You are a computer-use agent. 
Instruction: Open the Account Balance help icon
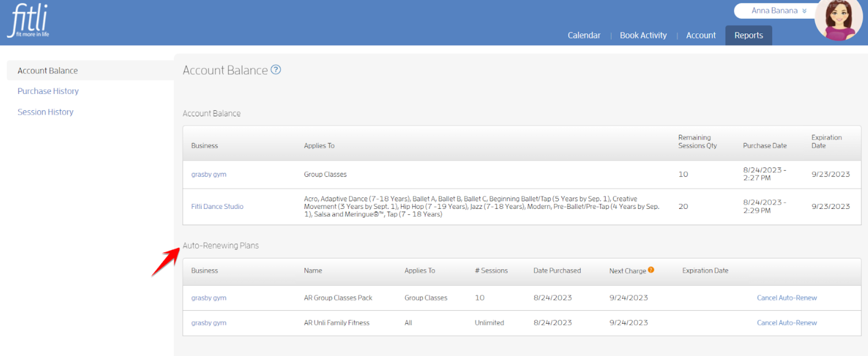(276, 69)
